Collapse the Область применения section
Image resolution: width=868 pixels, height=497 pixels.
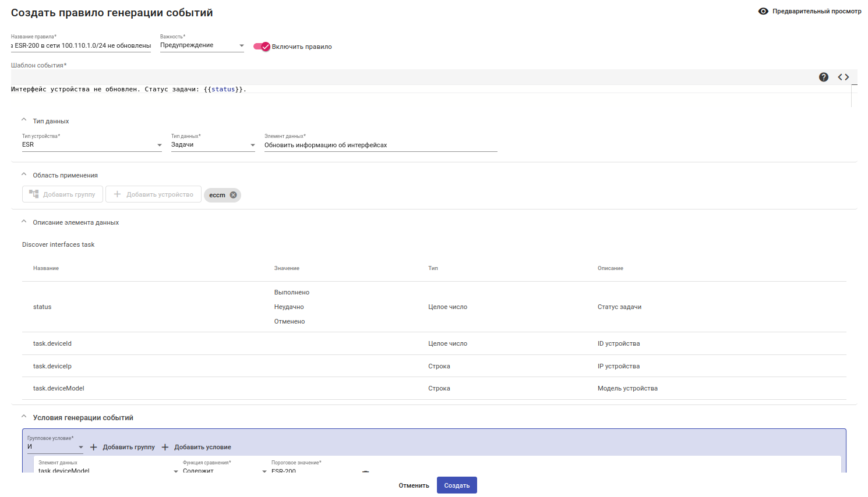click(24, 174)
